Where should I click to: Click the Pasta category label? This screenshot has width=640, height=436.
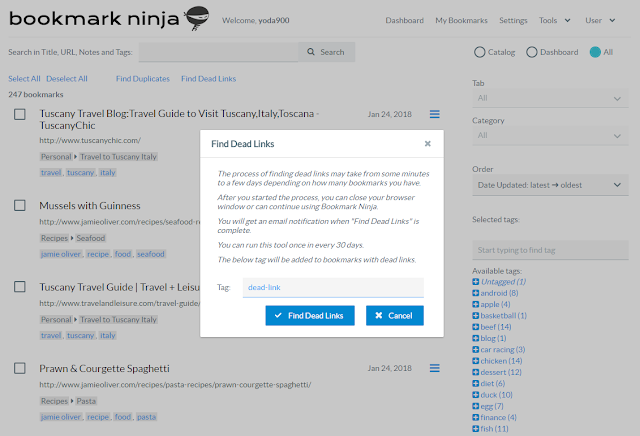(x=86, y=401)
